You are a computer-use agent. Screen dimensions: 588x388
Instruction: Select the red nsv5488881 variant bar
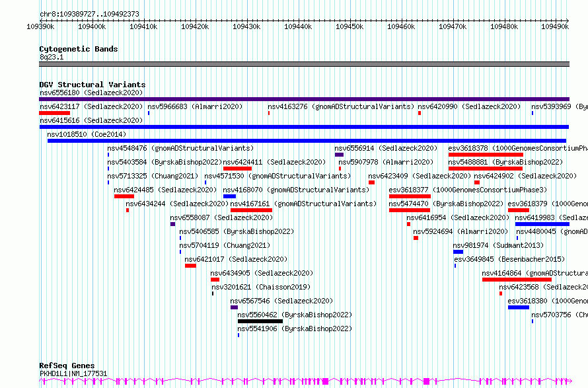tap(485, 169)
